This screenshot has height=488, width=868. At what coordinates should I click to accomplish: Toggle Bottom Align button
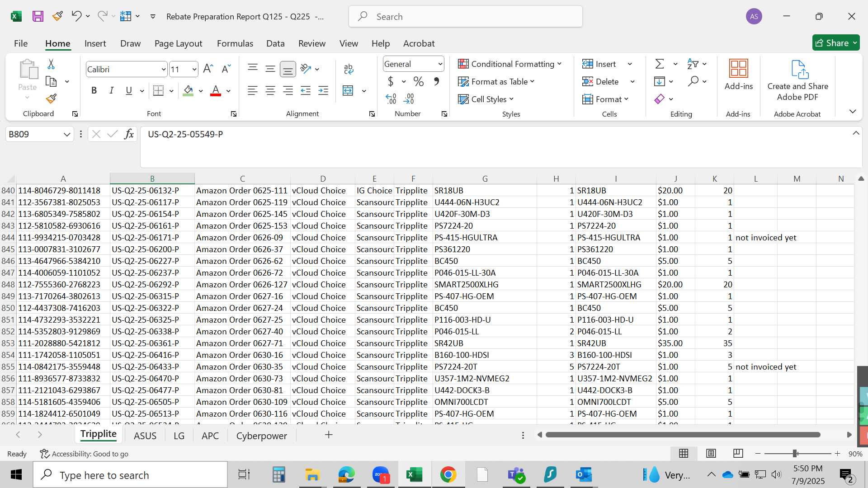tap(288, 69)
